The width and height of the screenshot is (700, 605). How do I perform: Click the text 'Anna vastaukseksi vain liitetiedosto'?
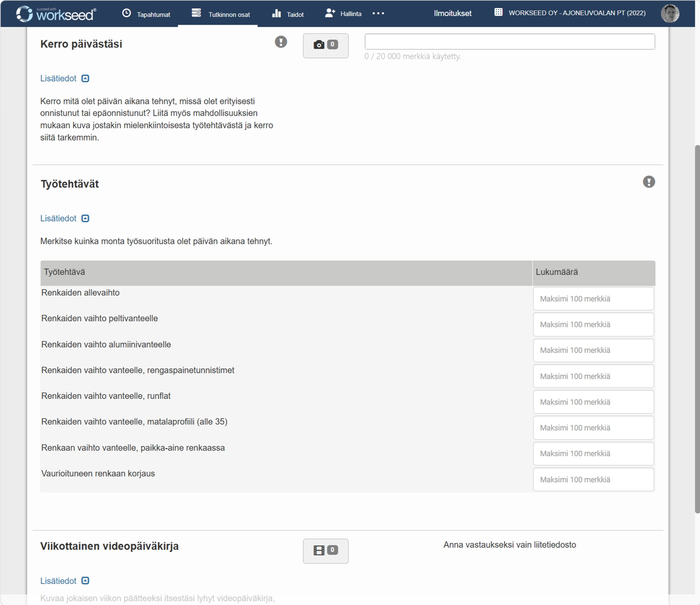pyautogui.click(x=510, y=545)
